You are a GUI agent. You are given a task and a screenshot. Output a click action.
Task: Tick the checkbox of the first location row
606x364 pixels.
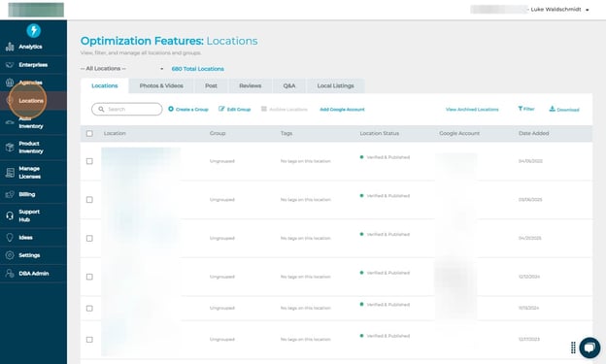tap(89, 161)
